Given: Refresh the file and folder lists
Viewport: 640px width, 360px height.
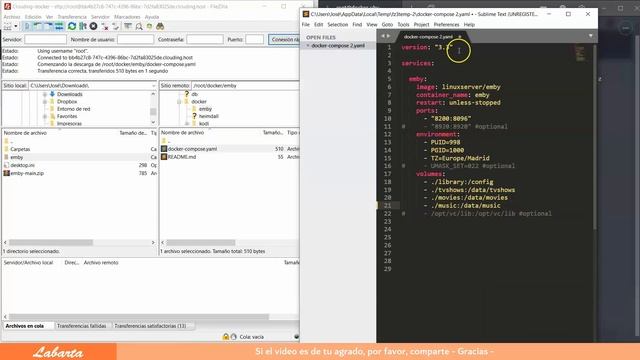Looking at the screenshot, I should (72, 26).
